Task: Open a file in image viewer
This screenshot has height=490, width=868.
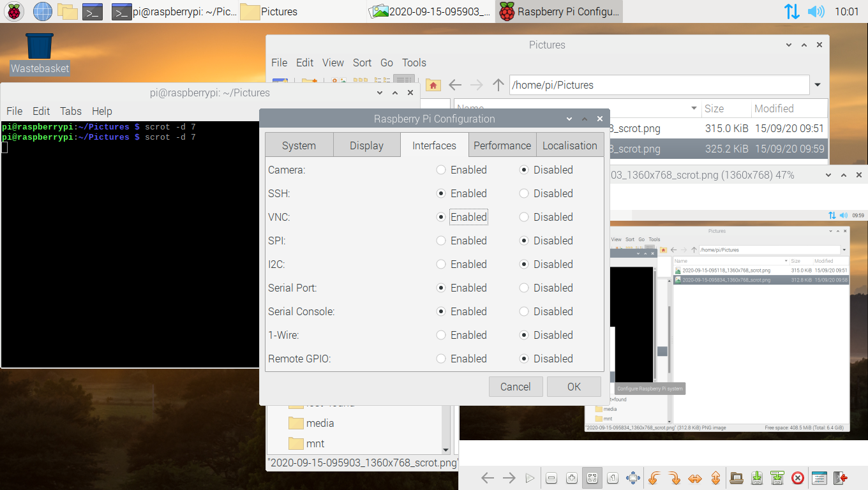Action: coord(737,478)
